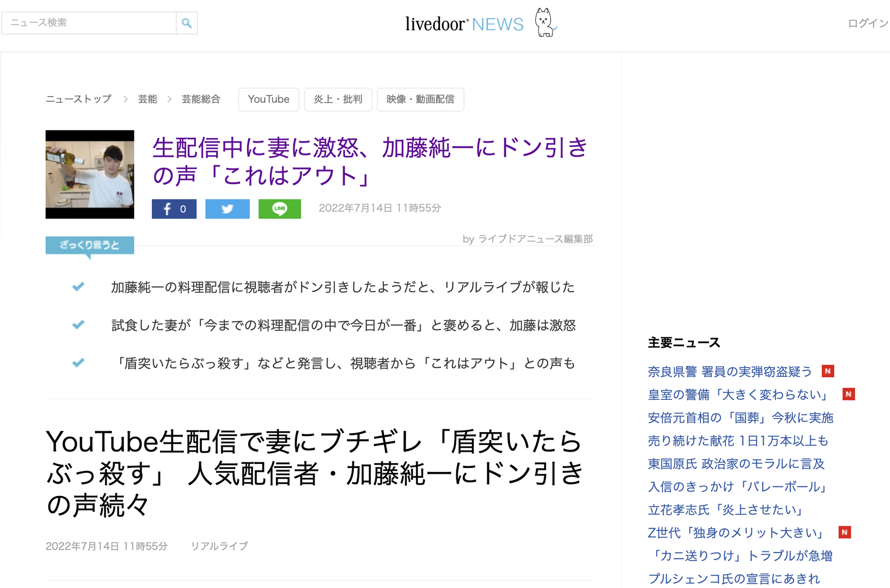Viewport: 890px width, 588px height.
Task: Click the ざっくり言うと summary label
Action: (x=90, y=245)
